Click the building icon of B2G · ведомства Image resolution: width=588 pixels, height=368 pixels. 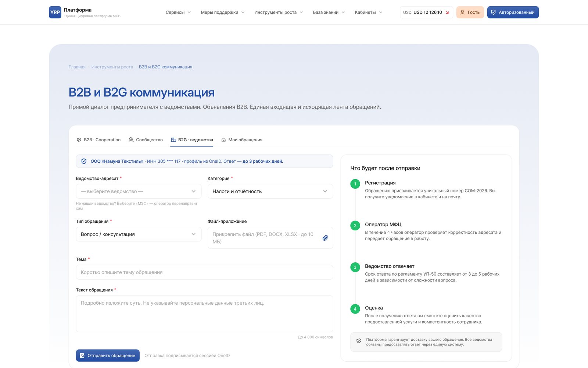pos(173,140)
